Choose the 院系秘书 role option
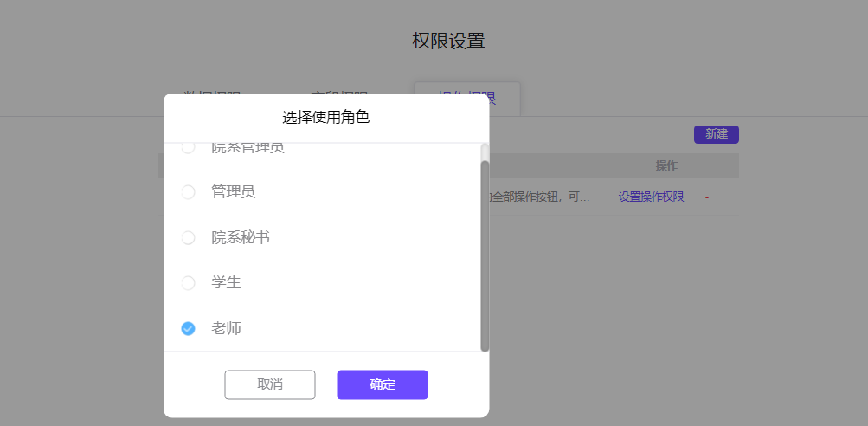The width and height of the screenshot is (868, 426). (188, 237)
